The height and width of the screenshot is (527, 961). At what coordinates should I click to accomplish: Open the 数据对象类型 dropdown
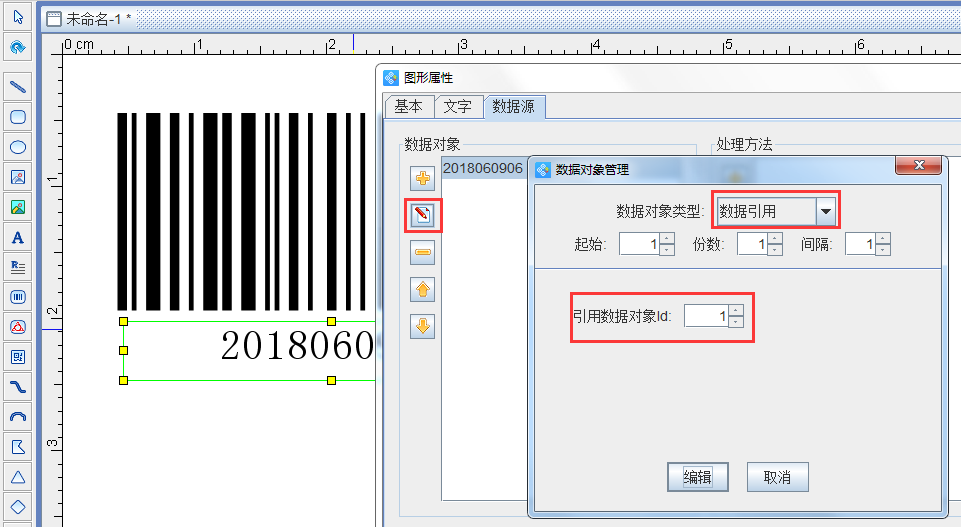(825, 211)
